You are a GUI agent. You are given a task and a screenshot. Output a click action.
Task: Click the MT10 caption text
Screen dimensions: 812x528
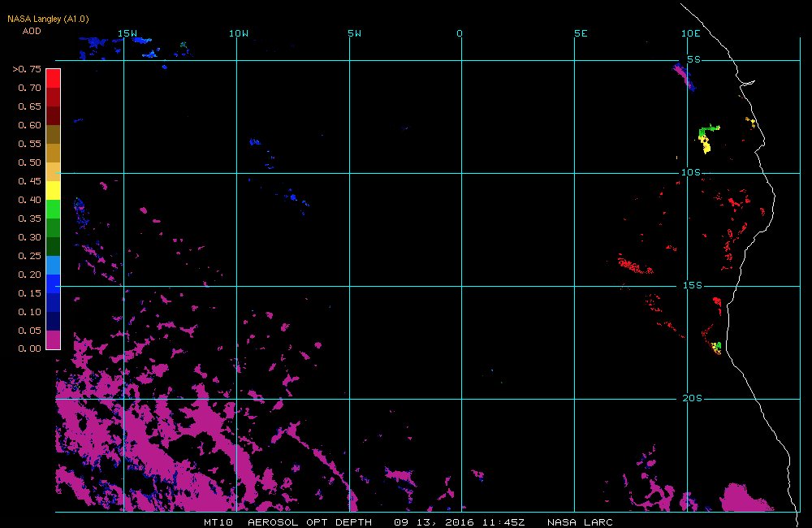pos(218,522)
